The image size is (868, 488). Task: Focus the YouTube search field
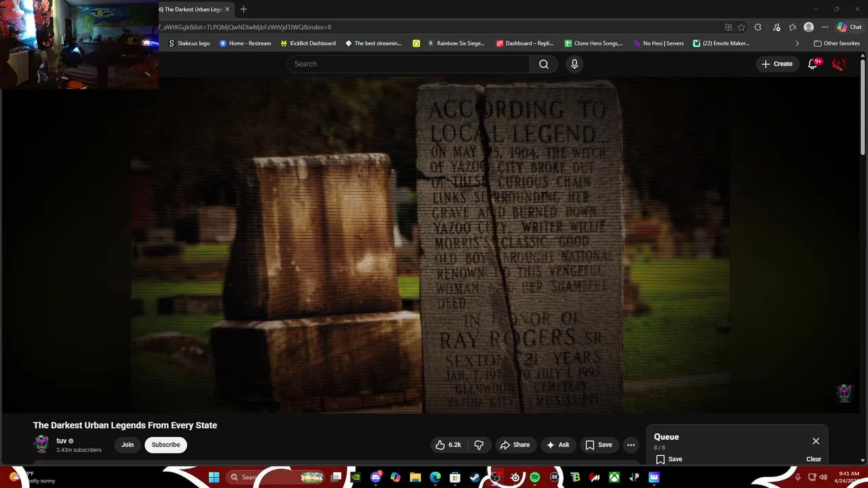(408, 64)
